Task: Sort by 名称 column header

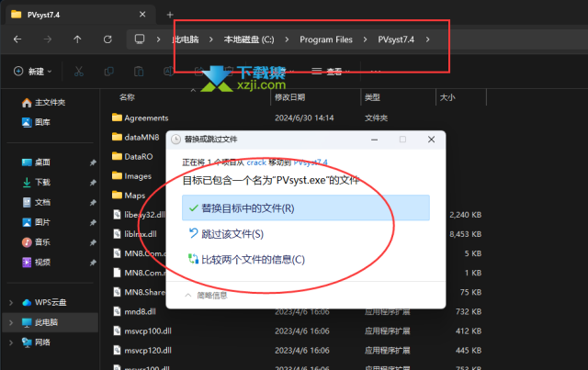Action: click(x=127, y=97)
